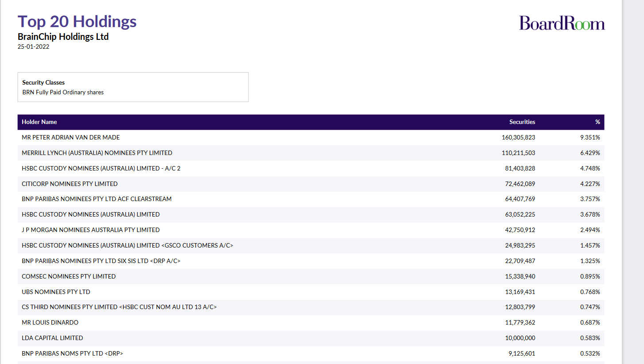Click percentage 1.457%
The image size is (644, 364).
[590, 245]
